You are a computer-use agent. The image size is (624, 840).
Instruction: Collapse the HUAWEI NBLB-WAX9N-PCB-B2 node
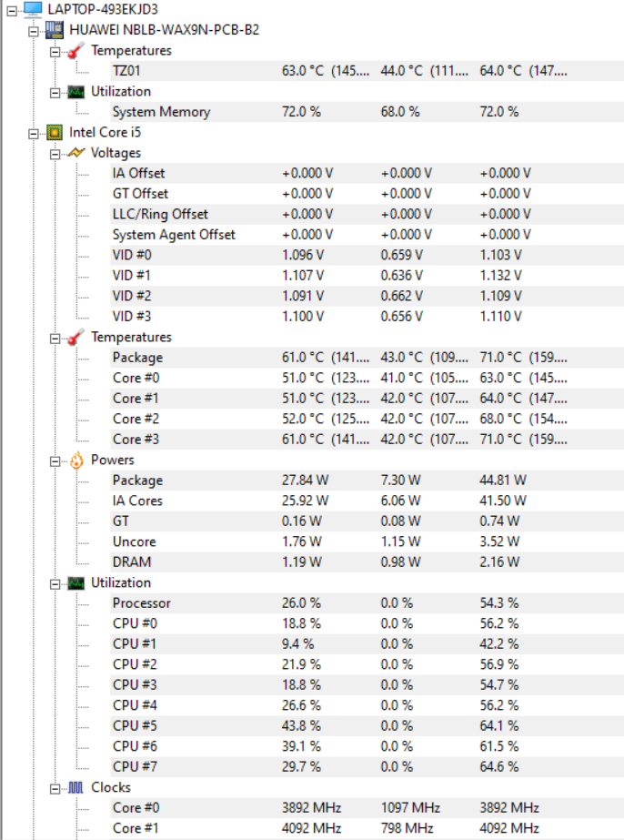(34, 31)
